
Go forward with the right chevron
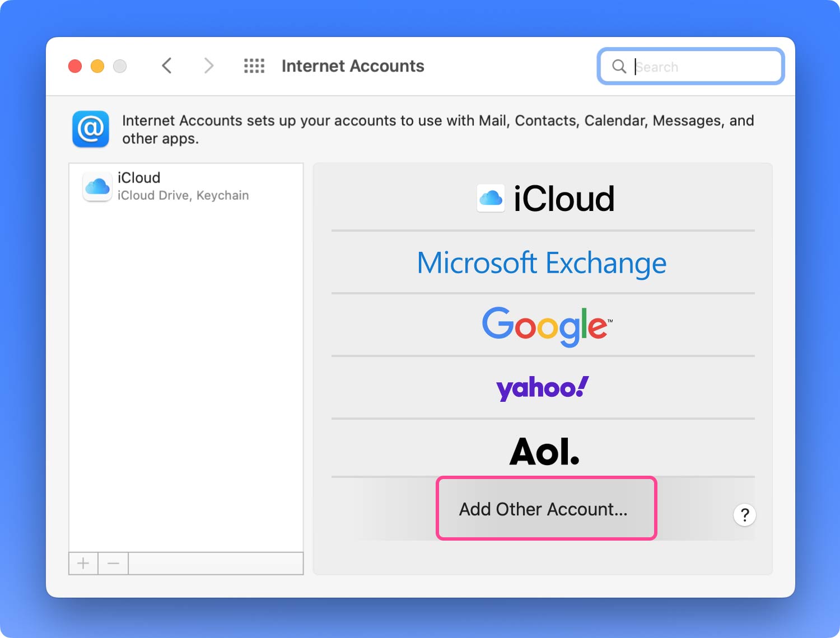click(208, 66)
